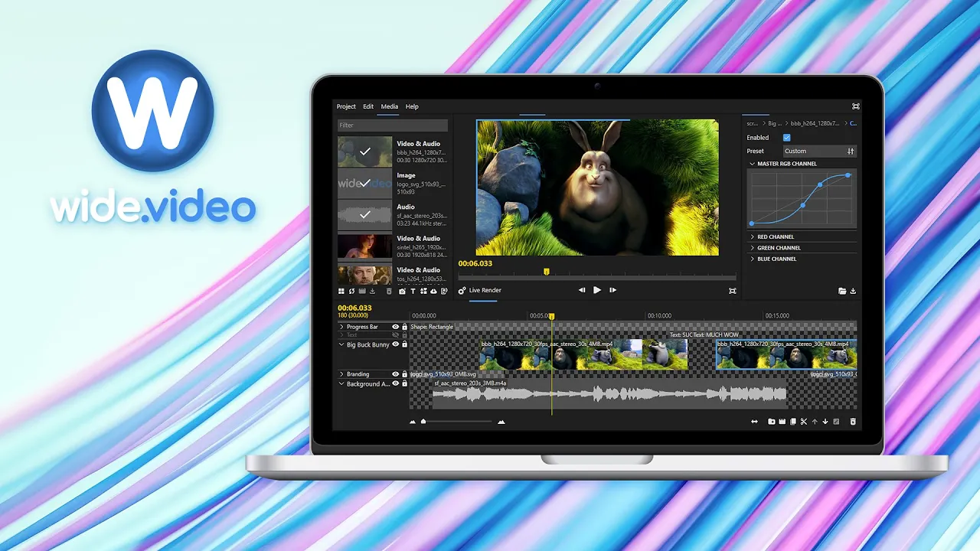The width and height of the screenshot is (980, 551).
Task: Click the 'Big ...' breadcrumb link
Action: coord(775,123)
